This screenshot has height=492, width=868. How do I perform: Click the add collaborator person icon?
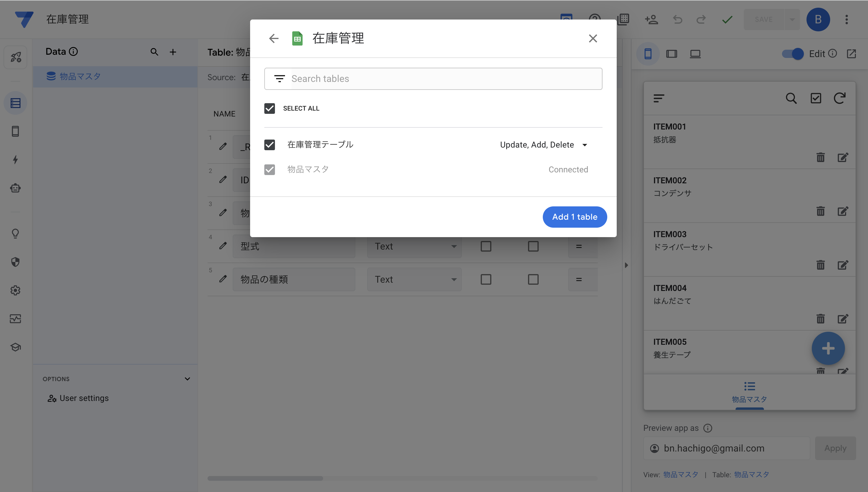point(651,19)
